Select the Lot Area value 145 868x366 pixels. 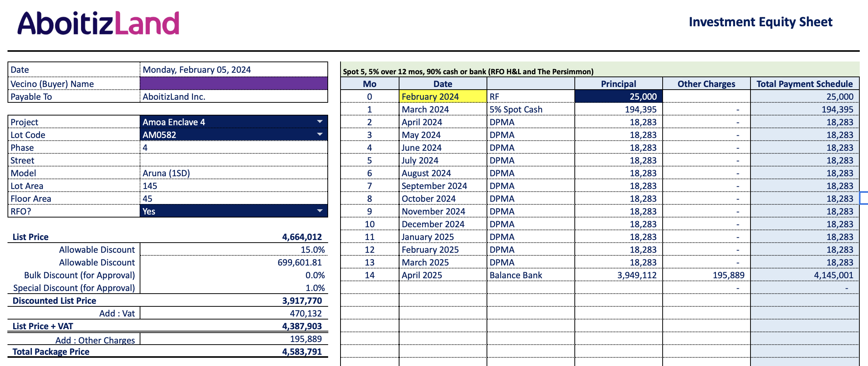(234, 186)
